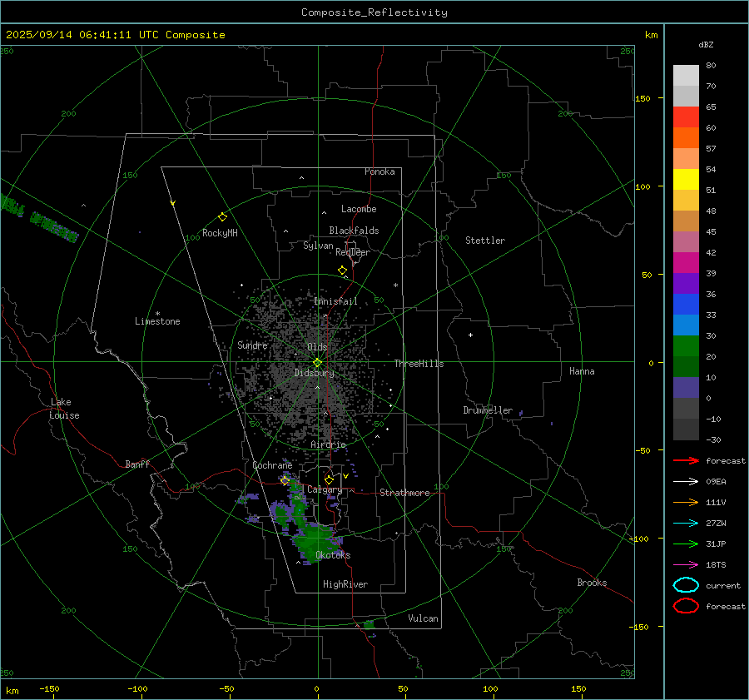The width and height of the screenshot is (749, 700).
Task: Click the white 09EA arrow symbol
Action: pyautogui.click(x=686, y=482)
